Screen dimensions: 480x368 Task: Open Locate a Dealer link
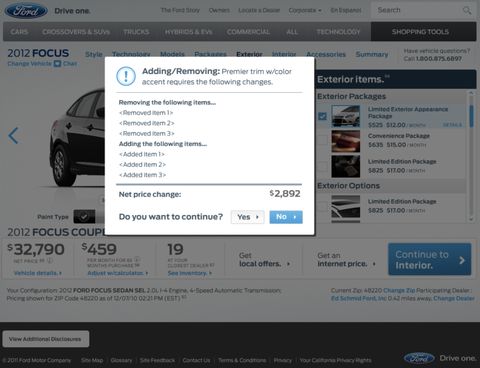click(x=259, y=10)
